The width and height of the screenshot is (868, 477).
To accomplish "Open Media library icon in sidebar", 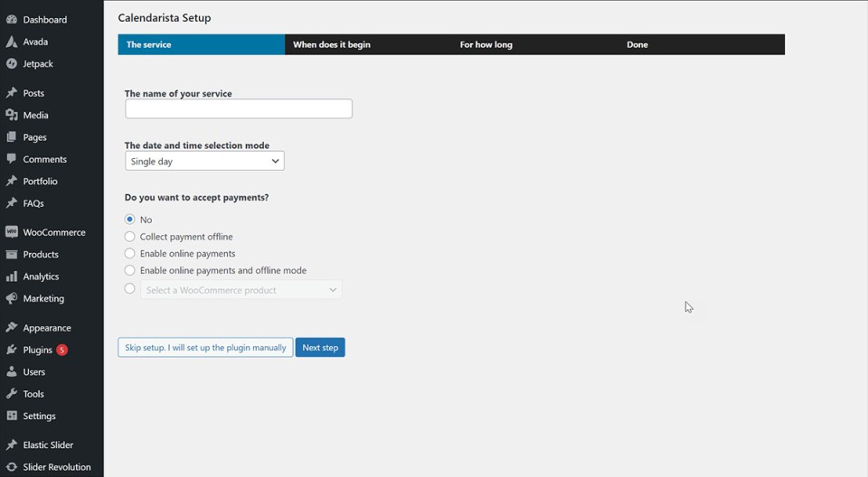I will tap(12, 116).
